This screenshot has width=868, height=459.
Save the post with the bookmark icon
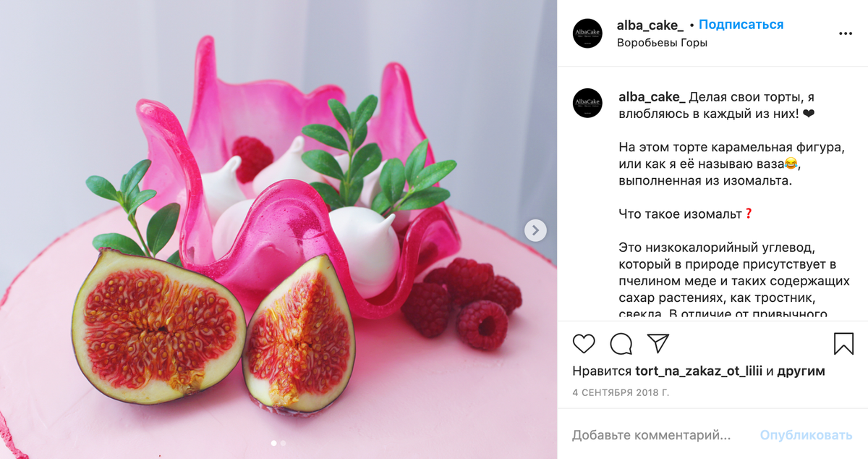coord(843,343)
